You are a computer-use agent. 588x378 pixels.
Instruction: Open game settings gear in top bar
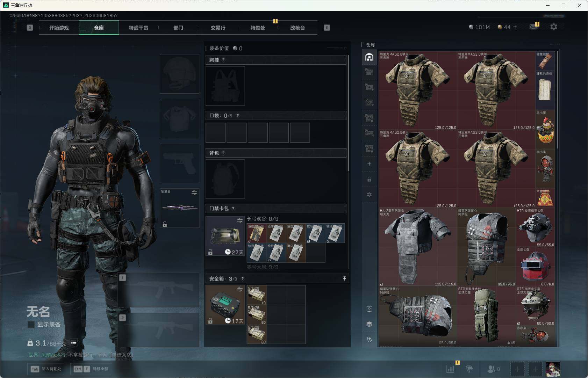[x=554, y=27]
